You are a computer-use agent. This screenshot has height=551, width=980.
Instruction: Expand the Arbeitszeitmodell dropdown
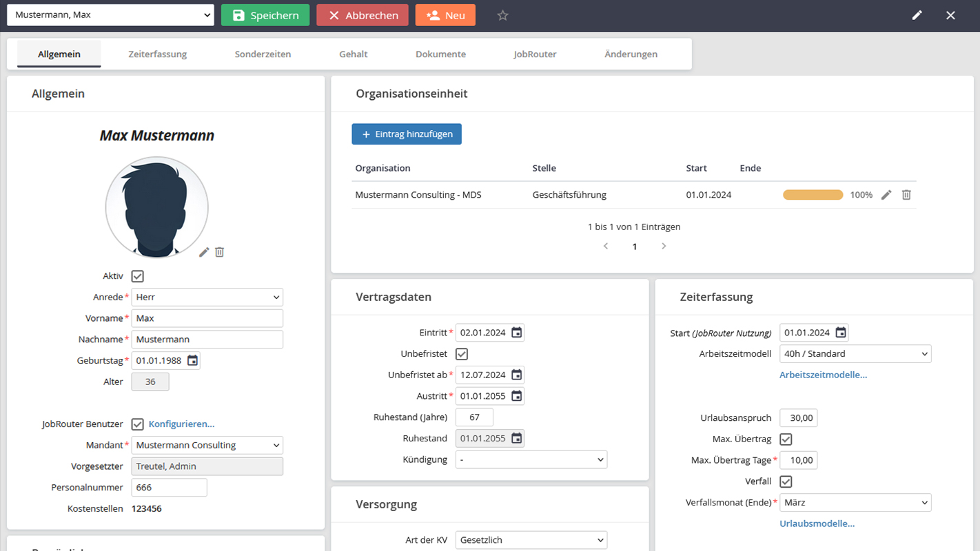[855, 354]
